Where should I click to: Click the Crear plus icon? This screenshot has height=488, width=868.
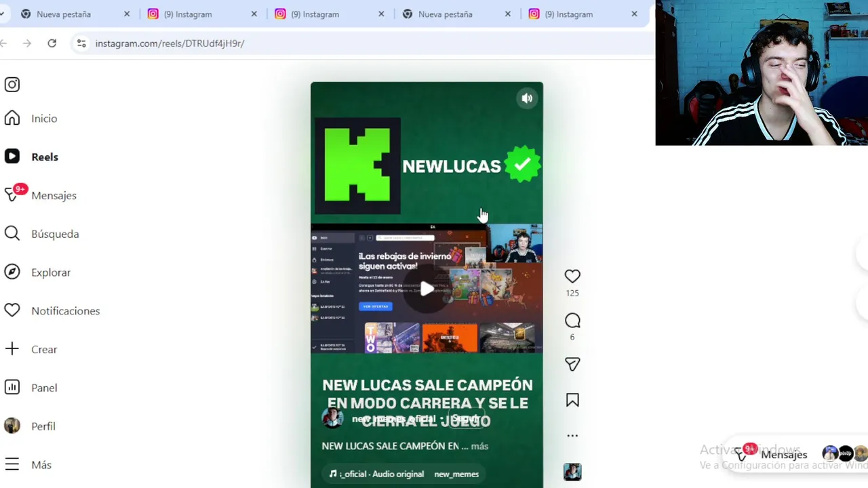click(12, 349)
